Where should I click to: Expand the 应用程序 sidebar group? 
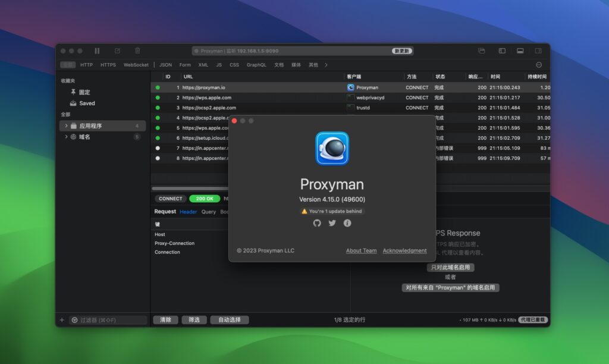[x=65, y=125]
